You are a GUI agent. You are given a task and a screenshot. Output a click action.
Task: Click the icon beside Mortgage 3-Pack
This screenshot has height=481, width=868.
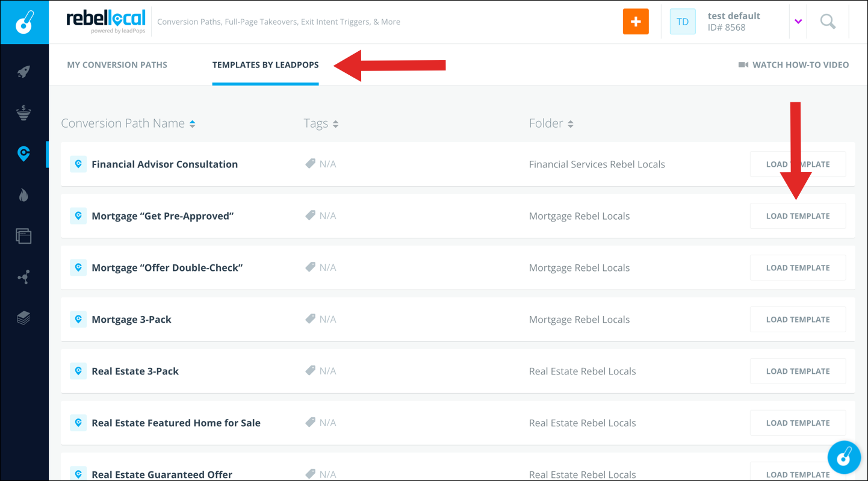click(78, 320)
